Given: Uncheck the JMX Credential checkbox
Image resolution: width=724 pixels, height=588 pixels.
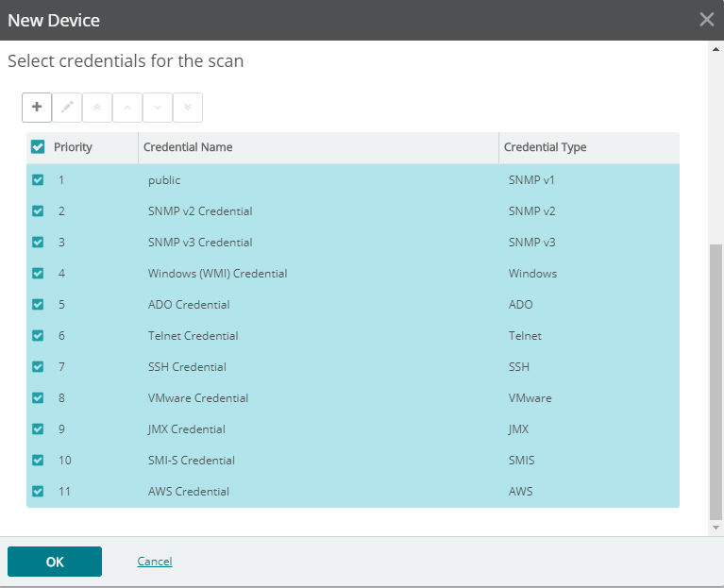Looking at the screenshot, I should pyautogui.click(x=38, y=429).
